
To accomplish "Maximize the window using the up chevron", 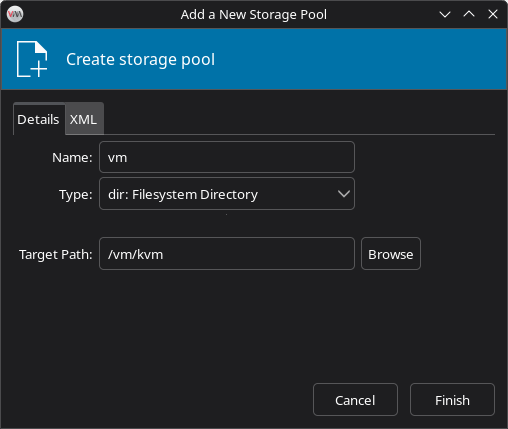I will [x=469, y=14].
